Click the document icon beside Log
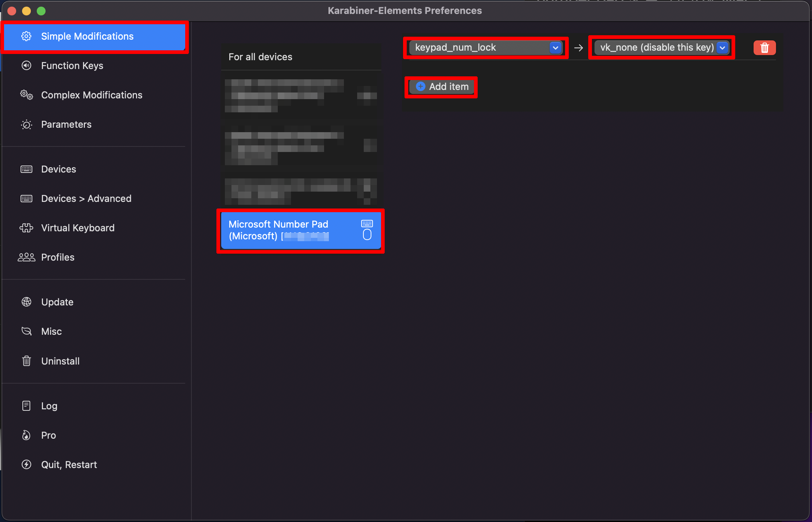 [26, 406]
